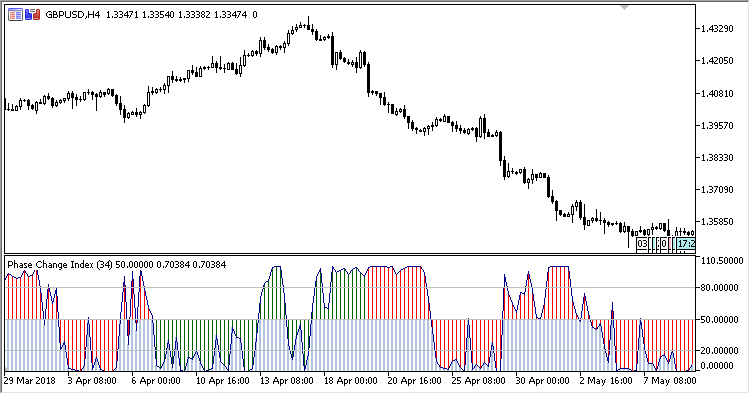Click the 29 Mar 2018 date label
This screenshot has width=750, height=394.
(x=30, y=381)
